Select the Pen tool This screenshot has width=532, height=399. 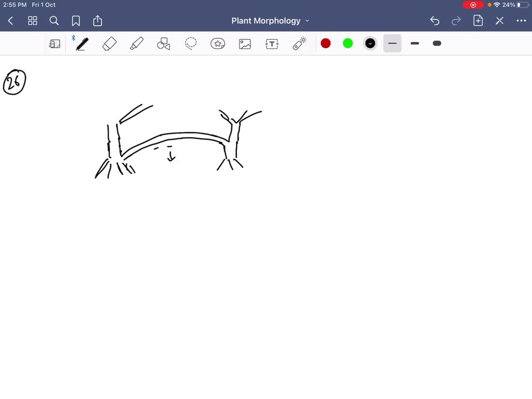click(82, 44)
